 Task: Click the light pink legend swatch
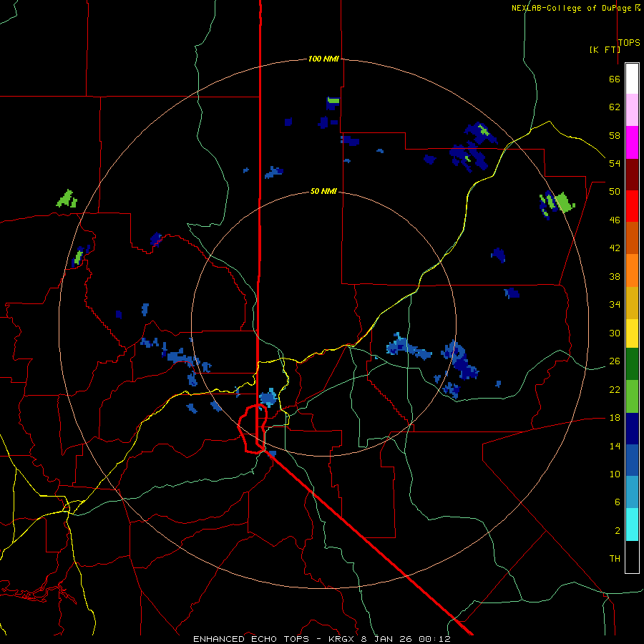click(632, 109)
